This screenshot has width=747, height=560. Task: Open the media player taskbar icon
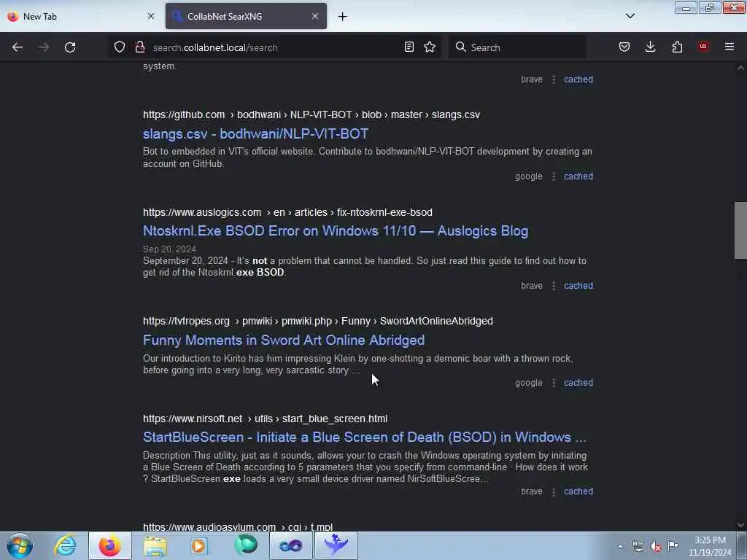(x=200, y=545)
